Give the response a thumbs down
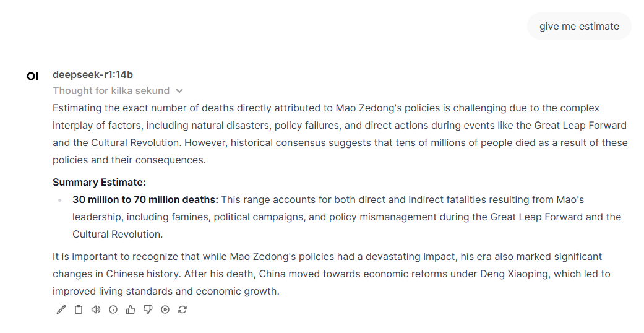Image resolution: width=644 pixels, height=333 pixels. pos(147,310)
